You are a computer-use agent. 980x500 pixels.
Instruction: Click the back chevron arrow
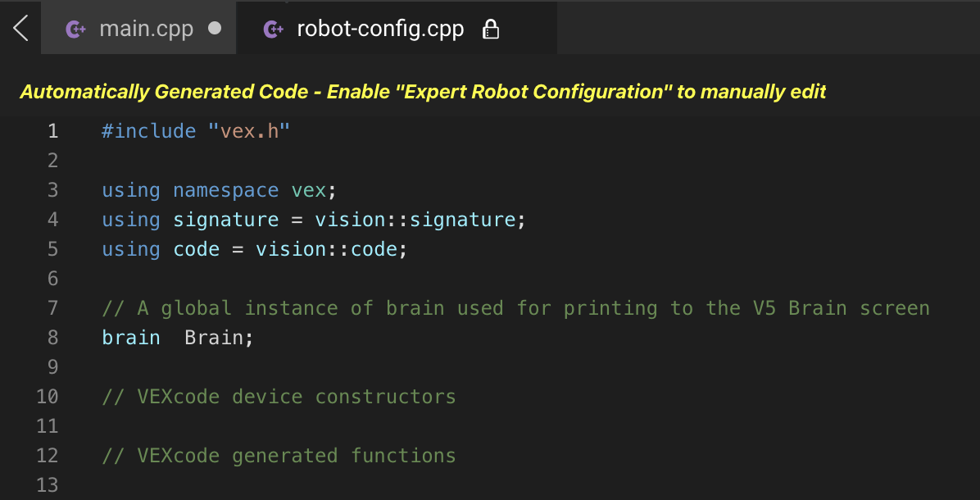pos(20,29)
